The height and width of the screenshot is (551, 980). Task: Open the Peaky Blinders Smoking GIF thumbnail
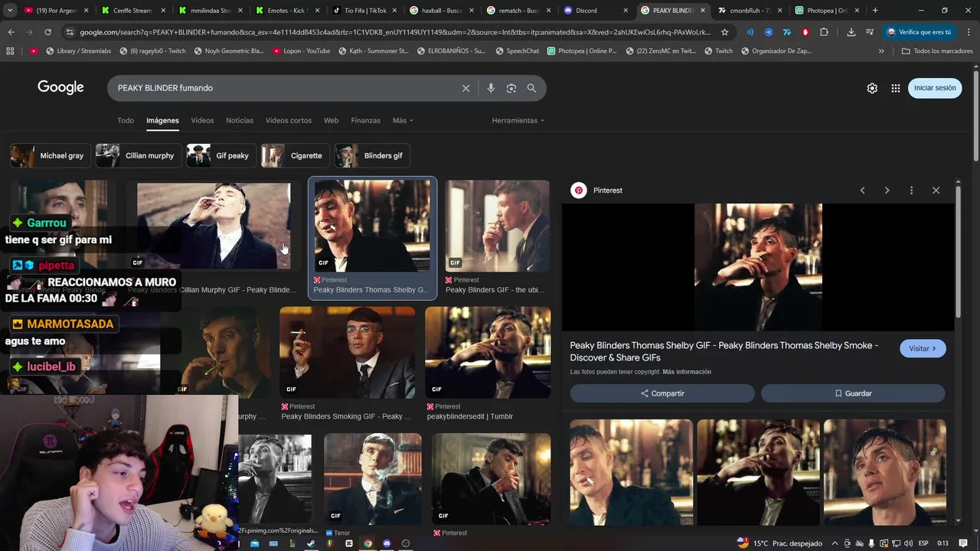tap(348, 353)
